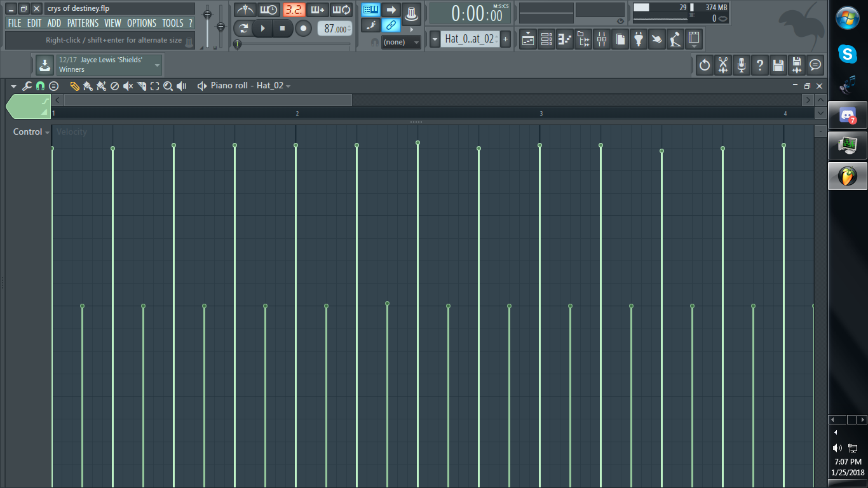
Task: Expand the news panel dropdown arrow
Action: click(x=157, y=65)
